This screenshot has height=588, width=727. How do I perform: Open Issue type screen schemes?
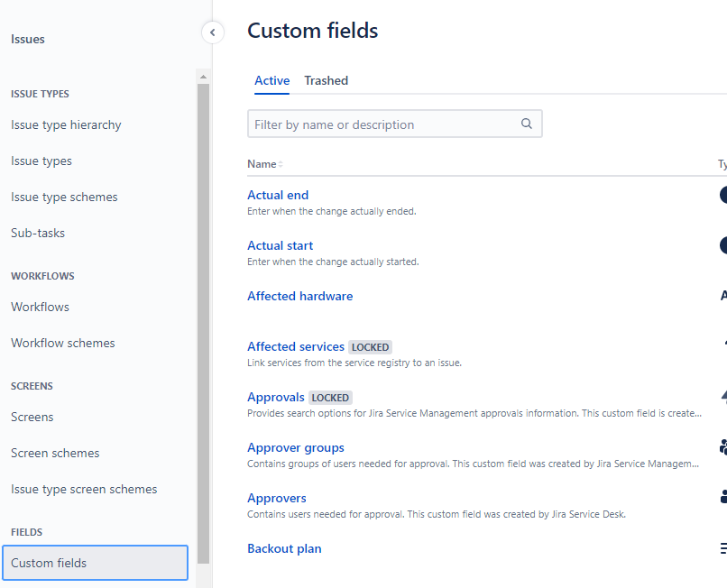click(84, 489)
